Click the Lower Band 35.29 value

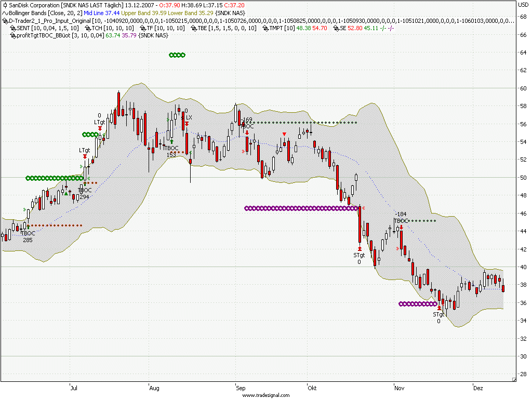coord(191,13)
